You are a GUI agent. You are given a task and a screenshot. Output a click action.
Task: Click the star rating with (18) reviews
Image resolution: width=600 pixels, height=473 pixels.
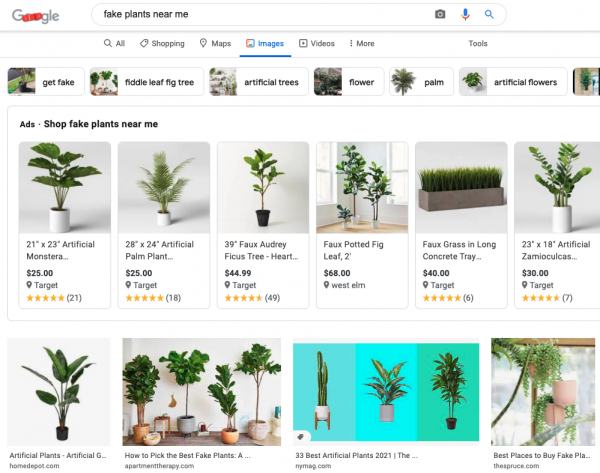pos(153,298)
